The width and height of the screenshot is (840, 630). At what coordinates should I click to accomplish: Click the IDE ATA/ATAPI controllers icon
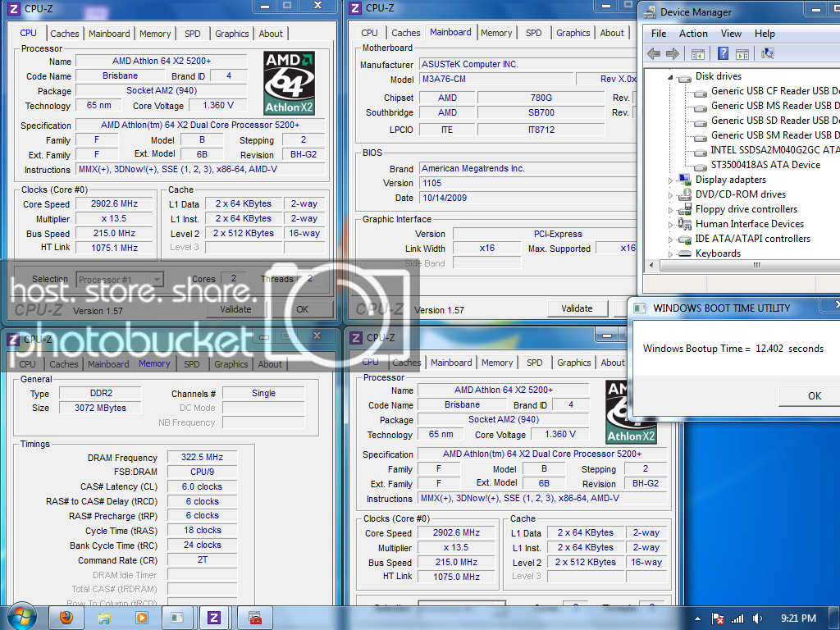pyautogui.click(x=684, y=239)
